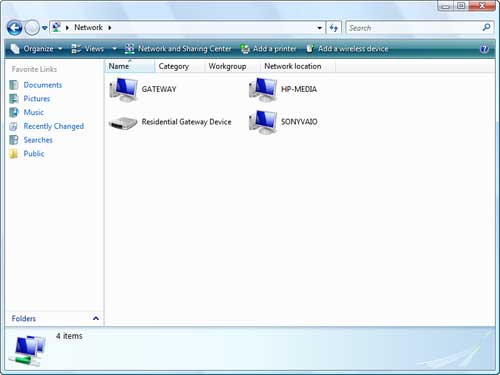500x375 pixels.
Task: Open Public favorite link
Action: point(34,154)
